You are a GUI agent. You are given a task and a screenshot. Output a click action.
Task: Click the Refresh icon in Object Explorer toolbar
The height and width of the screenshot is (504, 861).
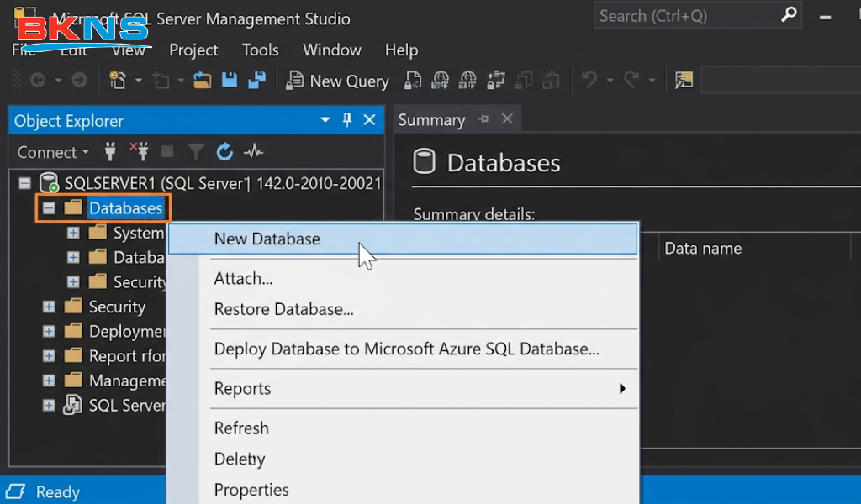[x=224, y=151]
